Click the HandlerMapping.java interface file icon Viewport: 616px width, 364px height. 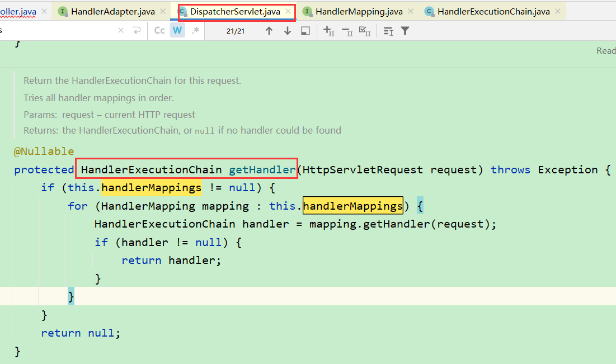click(x=307, y=12)
